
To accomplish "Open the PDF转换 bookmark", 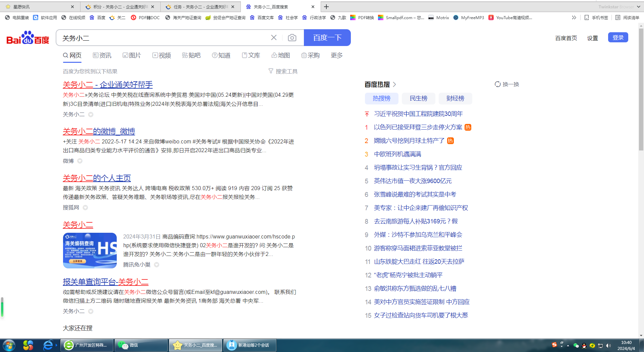I will [362, 17].
